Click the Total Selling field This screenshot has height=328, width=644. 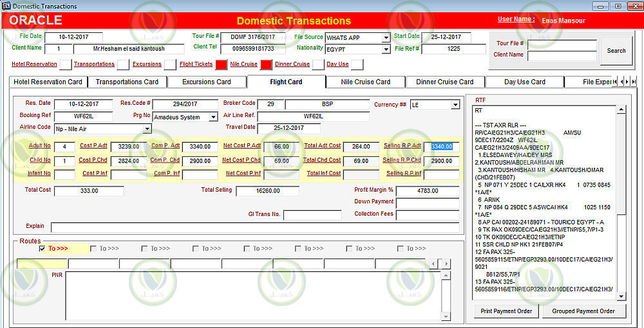point(268,192)
